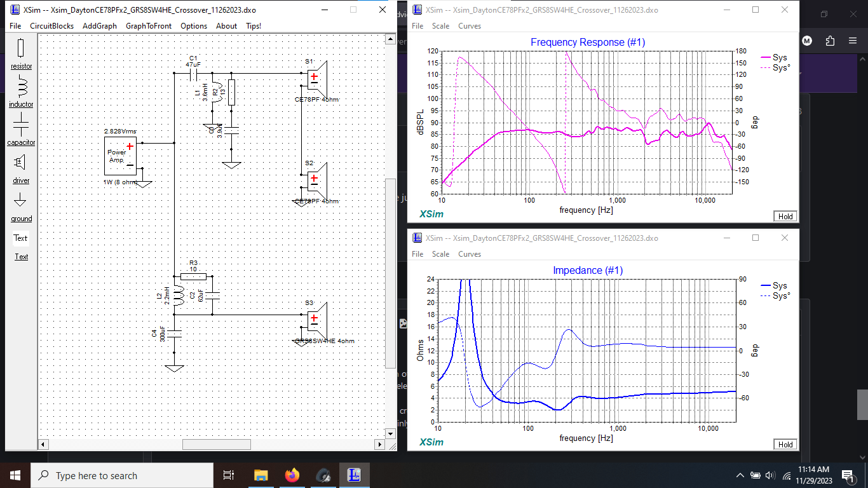Screen dimensions: 868x488
Task: Open the volume control in system tray
Action: pyautogui.click(x=771, y=475)
